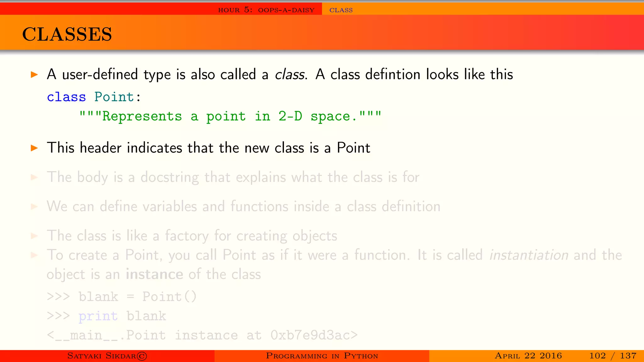This screenshot has height=362, width=644.
Task: Click the faded '__main__.Point instance' output line
Action: pos(202,335)
